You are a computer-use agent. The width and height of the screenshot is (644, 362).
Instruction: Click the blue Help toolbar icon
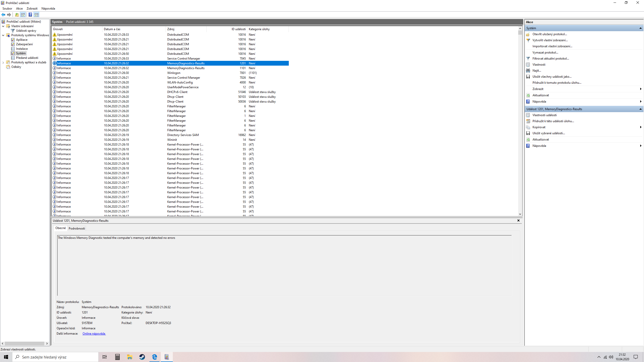(x=30, y=15)
